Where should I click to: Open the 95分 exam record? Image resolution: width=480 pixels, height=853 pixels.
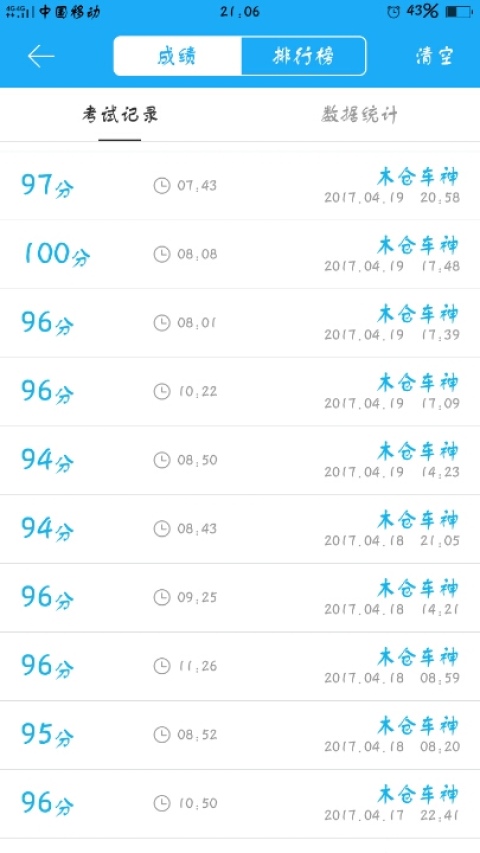click(240, 735)
